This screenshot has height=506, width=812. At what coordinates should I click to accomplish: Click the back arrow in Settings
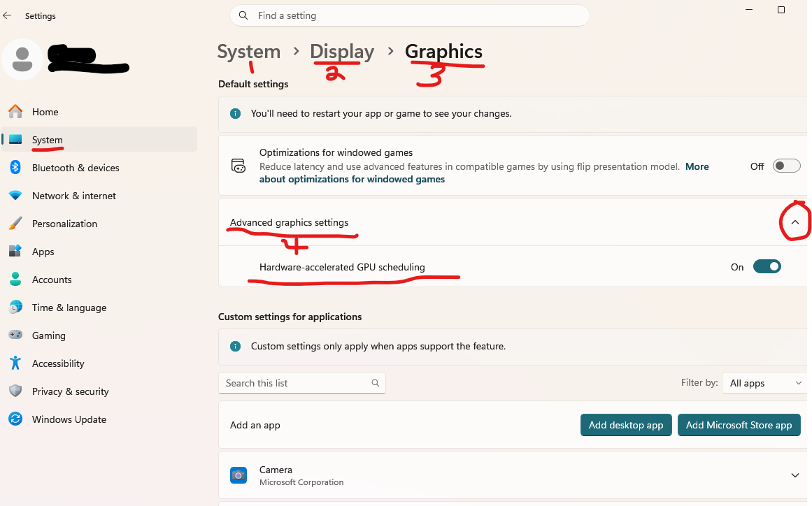[x=7, y=15]
